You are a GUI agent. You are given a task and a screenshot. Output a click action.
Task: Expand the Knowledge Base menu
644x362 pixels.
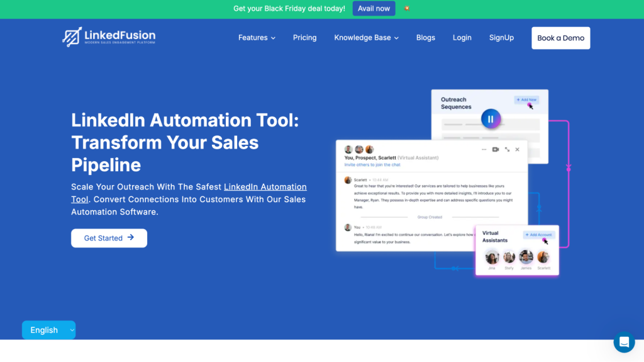[x=367, y=37]
